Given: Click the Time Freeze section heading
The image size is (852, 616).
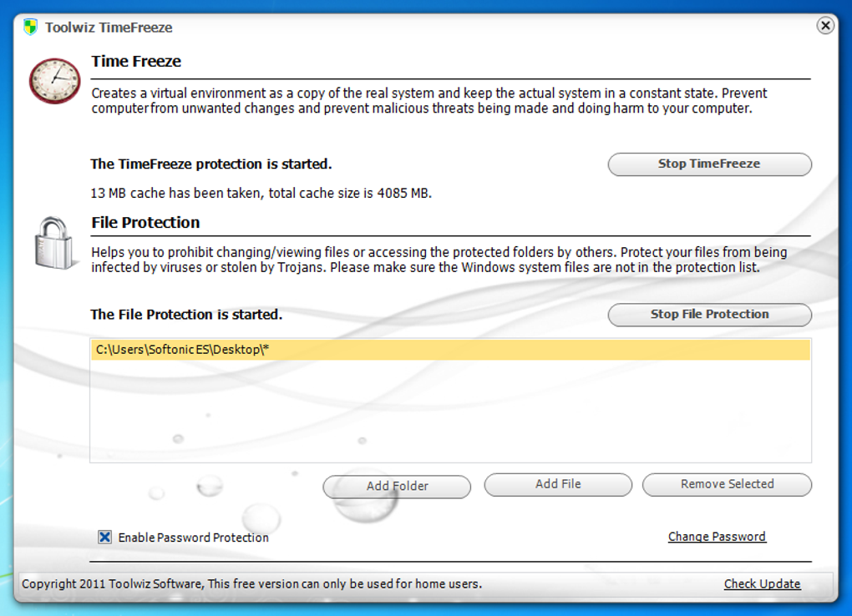Looking at the screenshot, I should (136, 62).
